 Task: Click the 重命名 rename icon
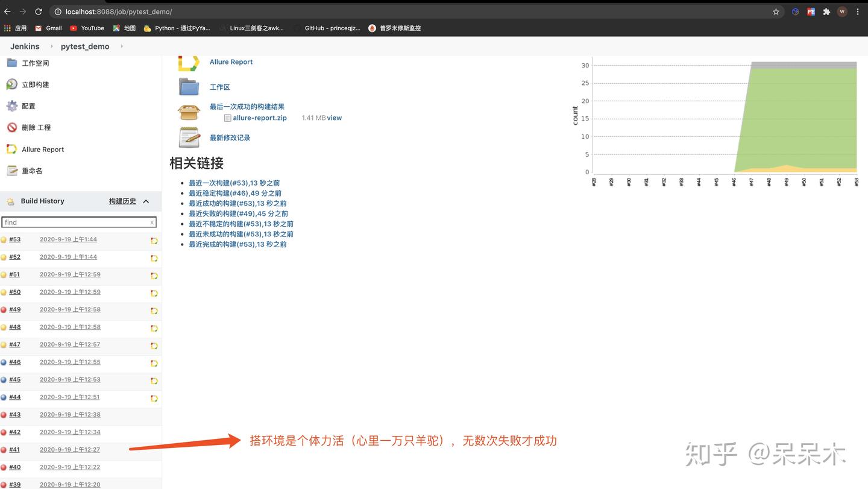point(11,171)
